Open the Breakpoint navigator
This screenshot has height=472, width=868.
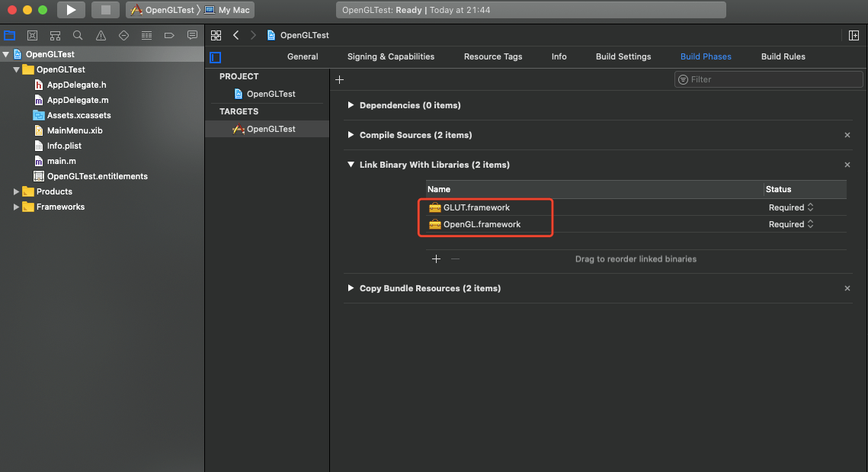pos(169,35)
